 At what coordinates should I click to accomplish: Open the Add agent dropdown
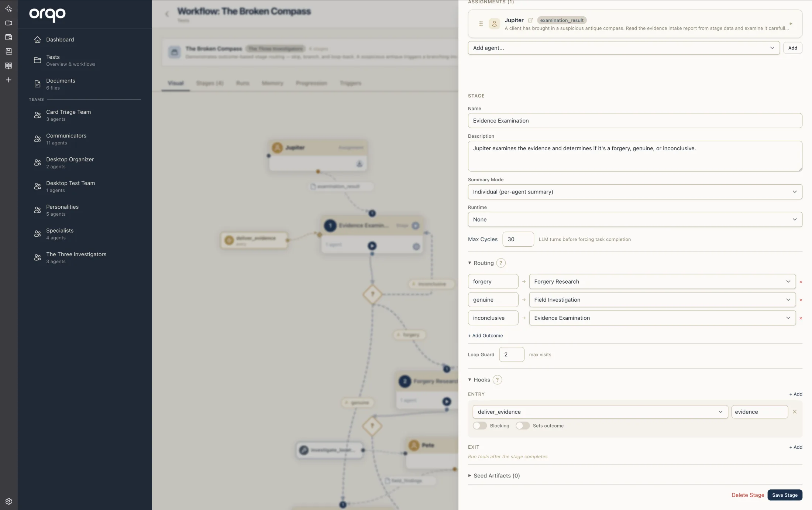point(624,48)
